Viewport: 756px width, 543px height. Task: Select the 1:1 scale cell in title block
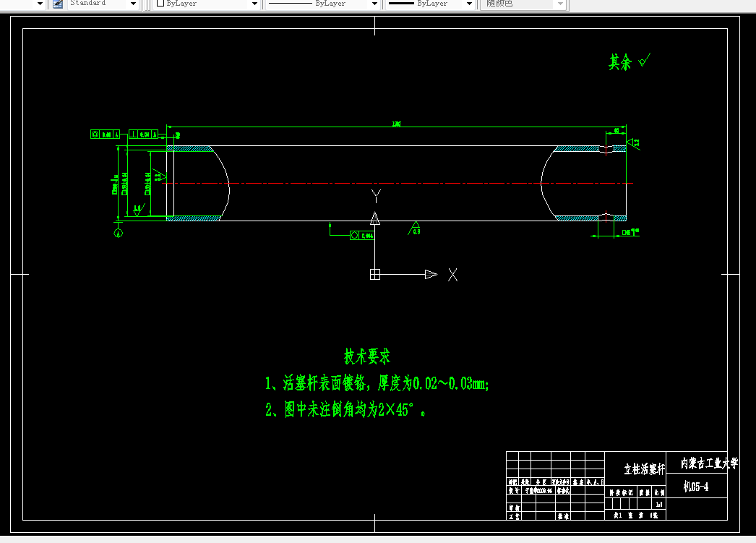(659, 505)
